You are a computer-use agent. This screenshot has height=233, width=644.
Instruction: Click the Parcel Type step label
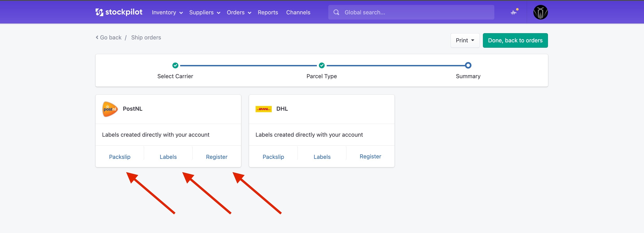322,76
